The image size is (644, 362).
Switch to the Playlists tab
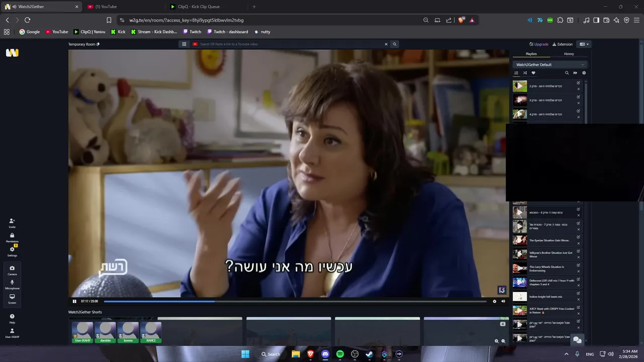click(531, 54)
